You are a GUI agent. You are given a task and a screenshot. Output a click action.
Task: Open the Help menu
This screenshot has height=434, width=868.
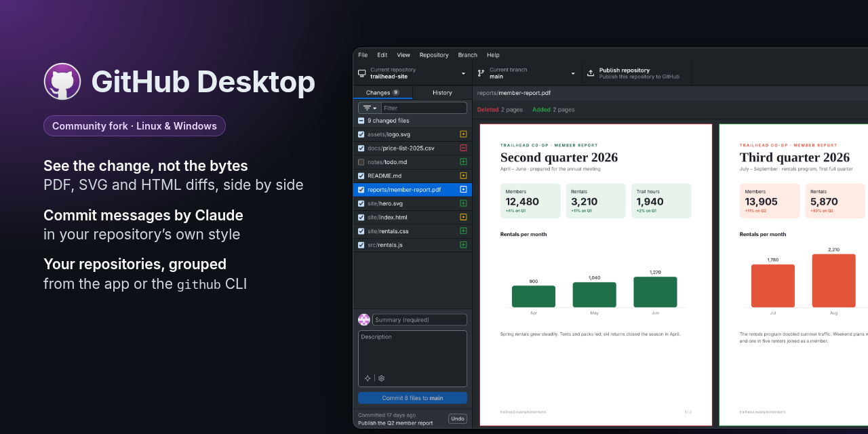pyautogui.click(x=493, y=55)
